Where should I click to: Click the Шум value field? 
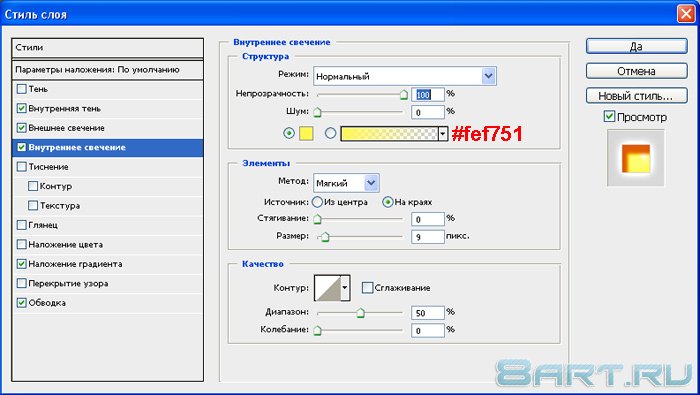[428, 112]
